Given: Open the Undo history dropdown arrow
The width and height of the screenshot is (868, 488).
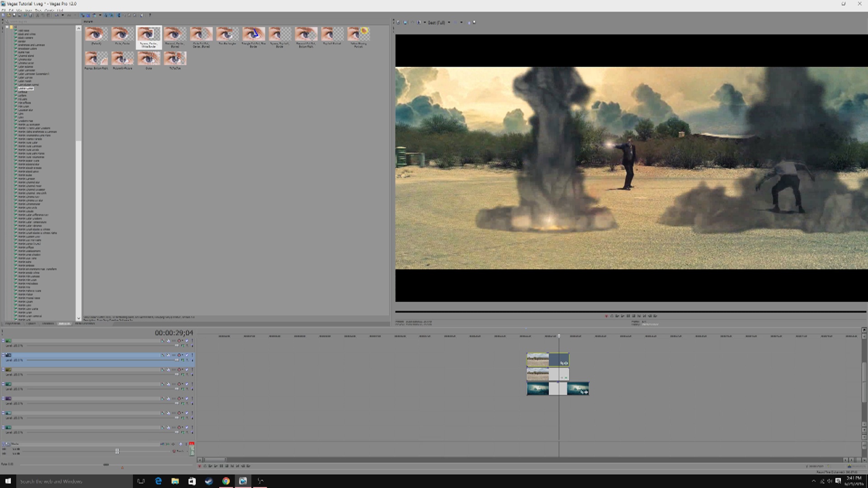Looking at the screenshot, I should [62, 15].
